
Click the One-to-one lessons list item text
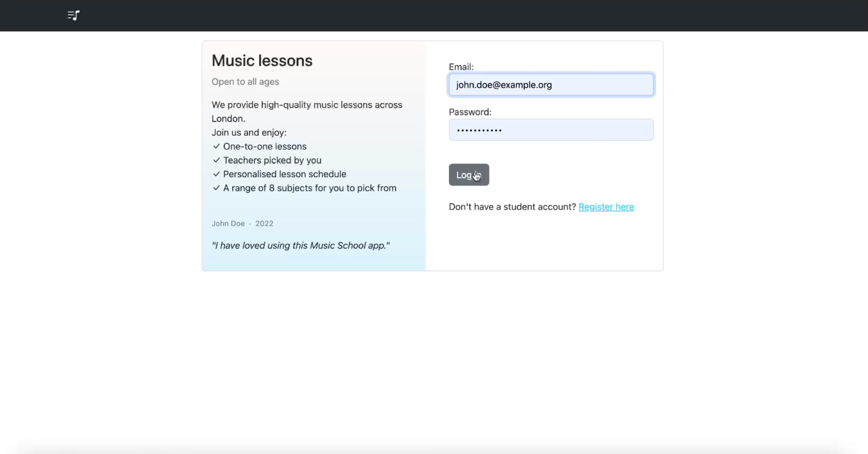pyautogui.click(x=265, y=147)
